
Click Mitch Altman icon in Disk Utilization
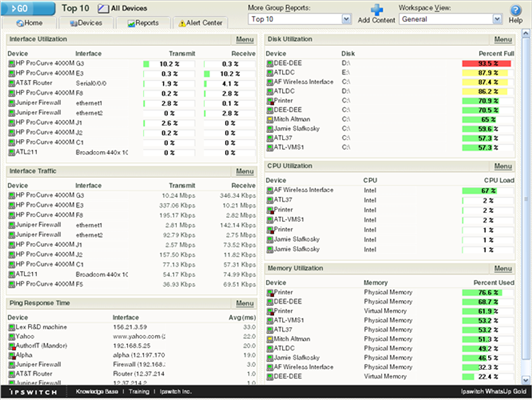click(x=270, y=120)
